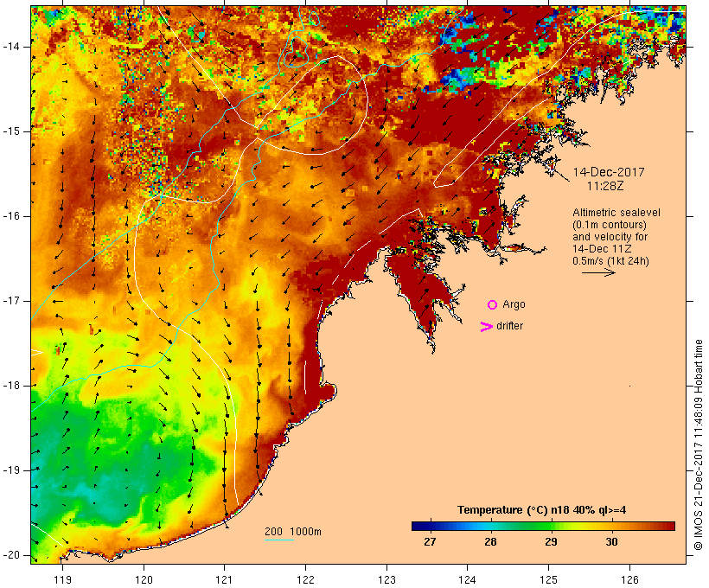This screenshot has width=709, height=588.
Task: Click the color bar value '27'
Action: click(430, 542)
